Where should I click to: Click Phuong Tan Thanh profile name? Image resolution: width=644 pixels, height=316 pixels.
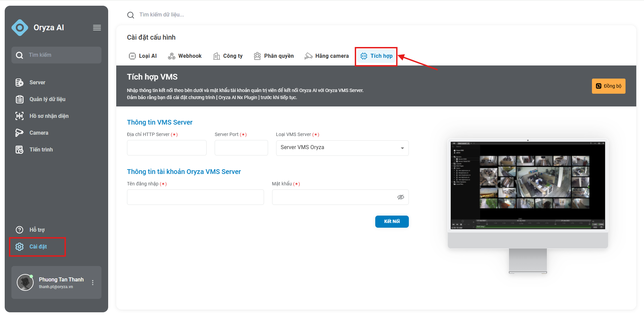[61, 279]
